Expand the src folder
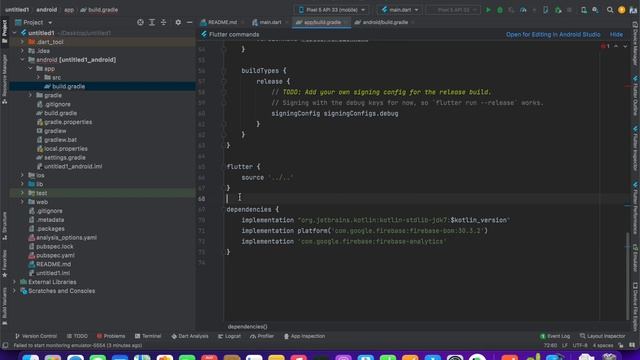Image resolution: width=640 pixels, height=360 pixels. point(39,77)
